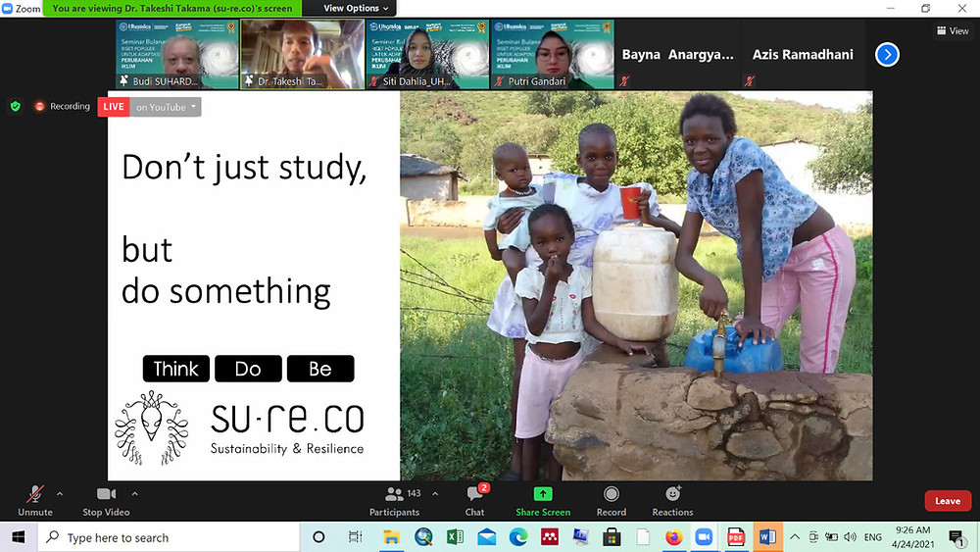Click the red LIVE indicator
Screen dimensions: 980x552
[x=114, y=107]
